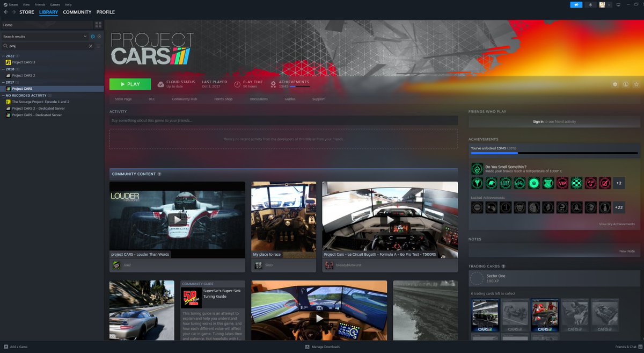The image size is (644, 353).
Task: Open the notifications bell
Action: tap(591, 5)
